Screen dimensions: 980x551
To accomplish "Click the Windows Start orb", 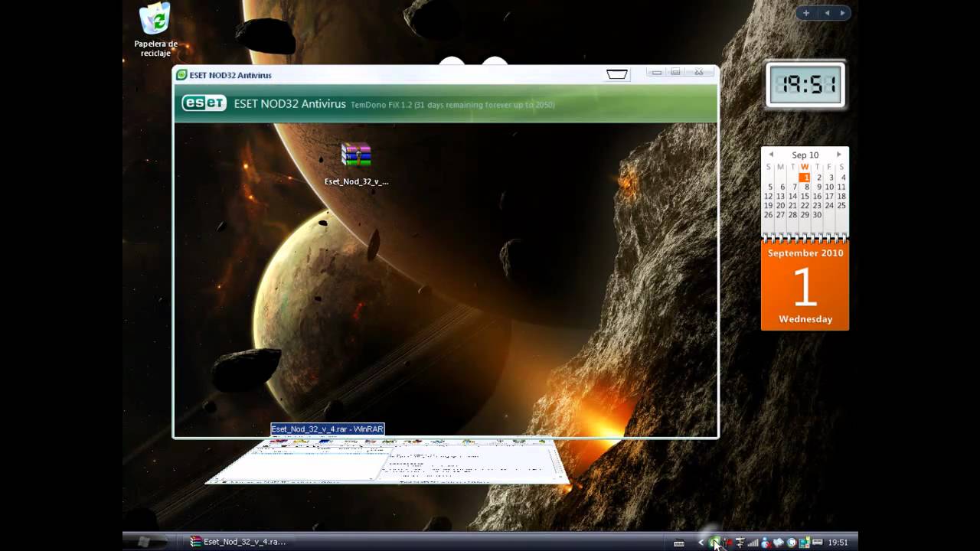I will pyautogui.click(x=144, y=542).
